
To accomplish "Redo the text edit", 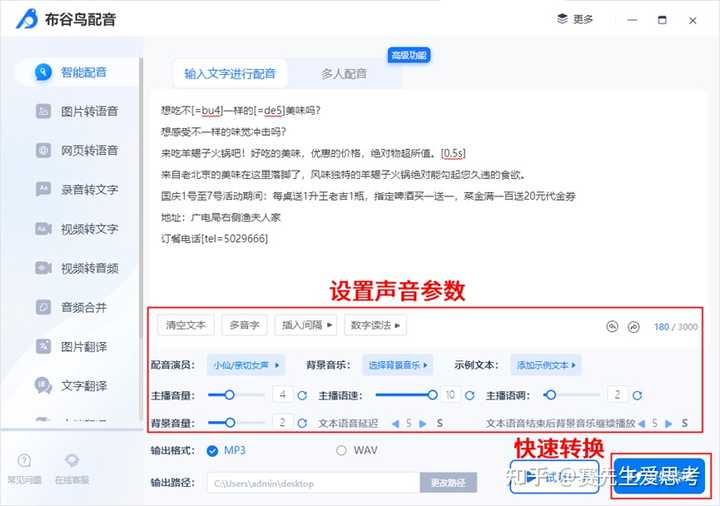I will (634, 326).
